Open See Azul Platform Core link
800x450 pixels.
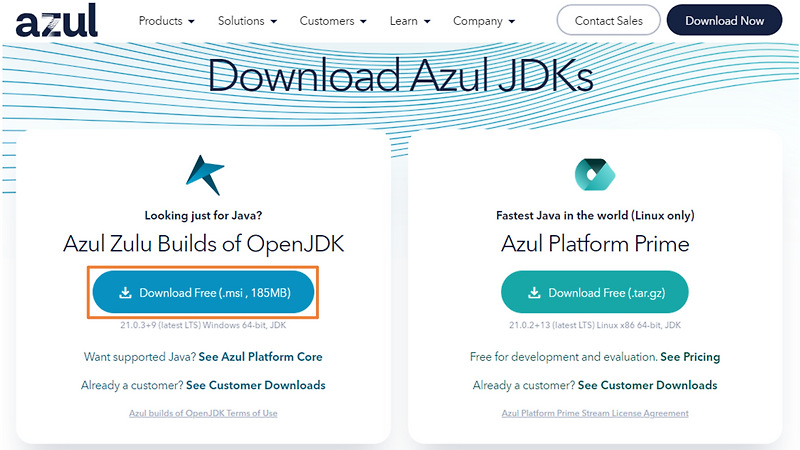coord(260,357)
